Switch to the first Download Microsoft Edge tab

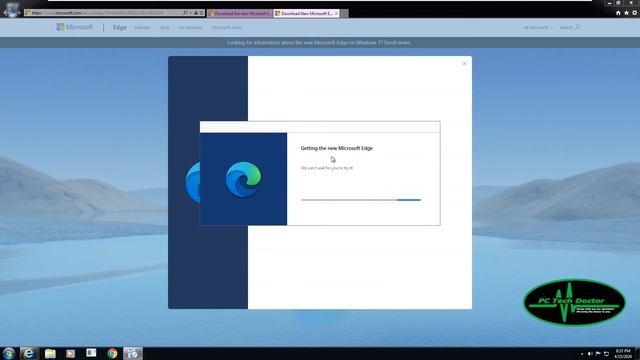click(x=240, y=13)
